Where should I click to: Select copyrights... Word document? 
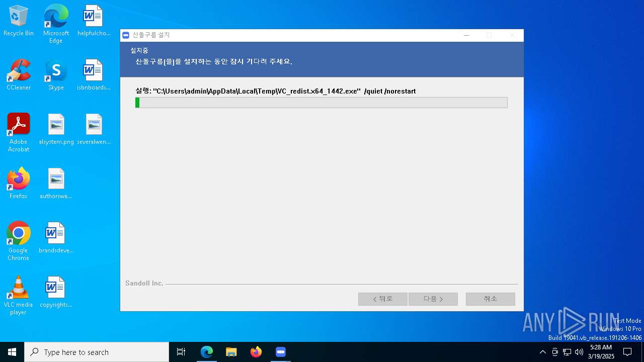(56, 292)
